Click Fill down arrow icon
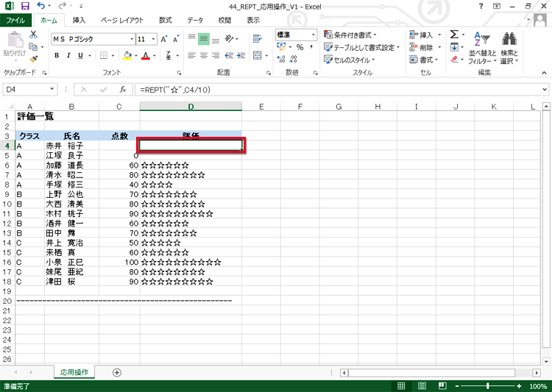Image resolution: width=552 pixels, height=392 pixels. pyautogui.click(x=454, y=47)
